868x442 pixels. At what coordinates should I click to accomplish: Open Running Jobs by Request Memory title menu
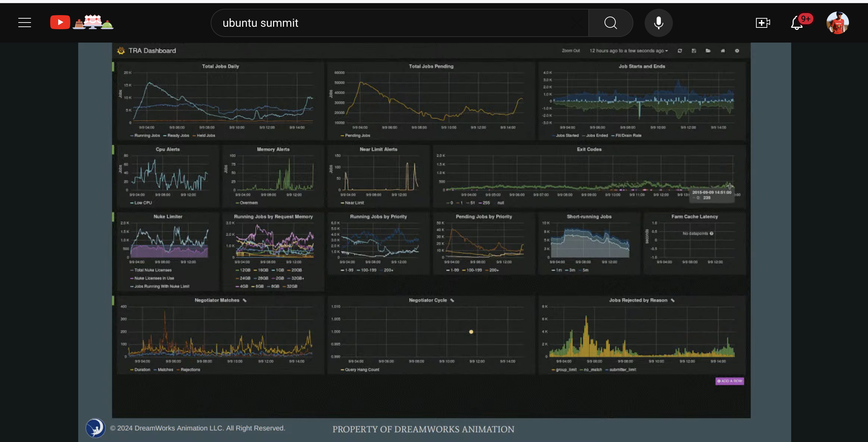point(273,216)
